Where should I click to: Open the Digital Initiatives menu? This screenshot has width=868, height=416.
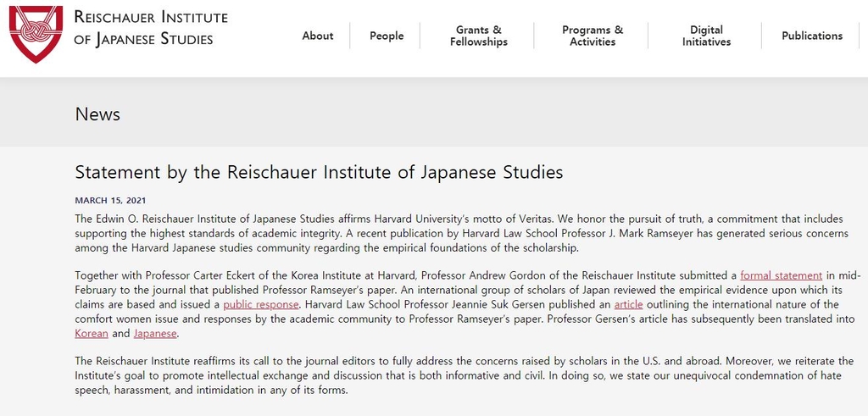click(706, 36)
